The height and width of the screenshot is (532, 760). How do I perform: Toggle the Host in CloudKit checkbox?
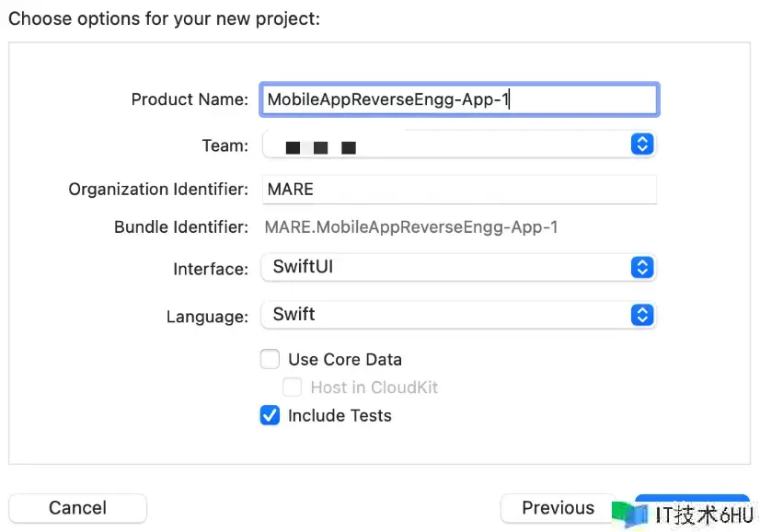pos(293,387)
